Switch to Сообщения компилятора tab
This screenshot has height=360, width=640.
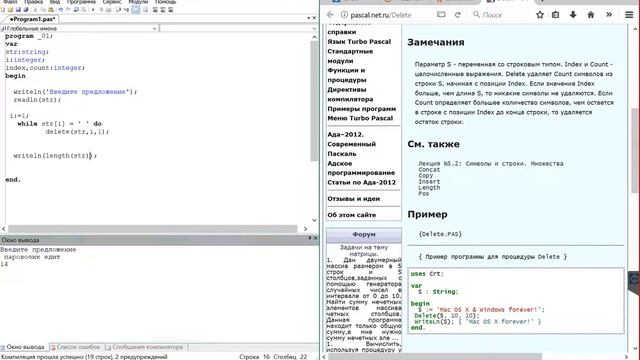(x=145, y=347)
